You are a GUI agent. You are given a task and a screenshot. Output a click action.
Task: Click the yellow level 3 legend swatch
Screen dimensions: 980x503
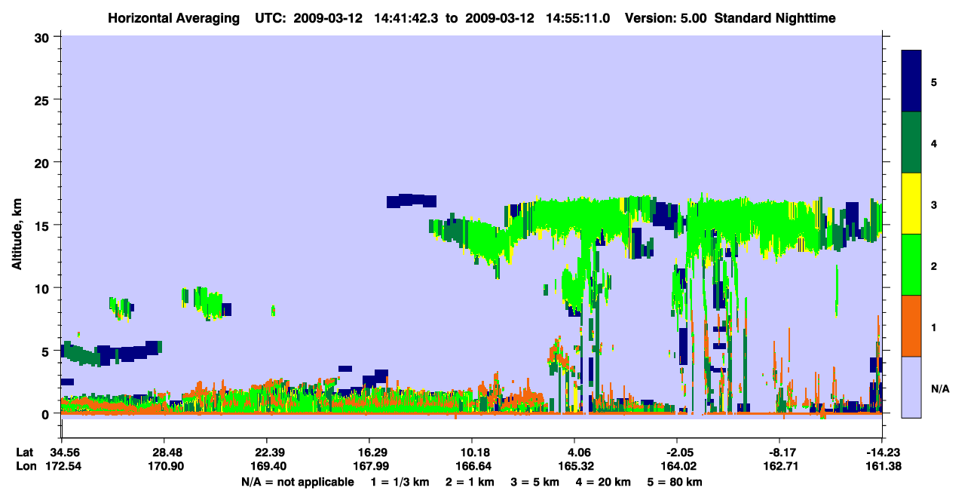click(x=911, y=204)
